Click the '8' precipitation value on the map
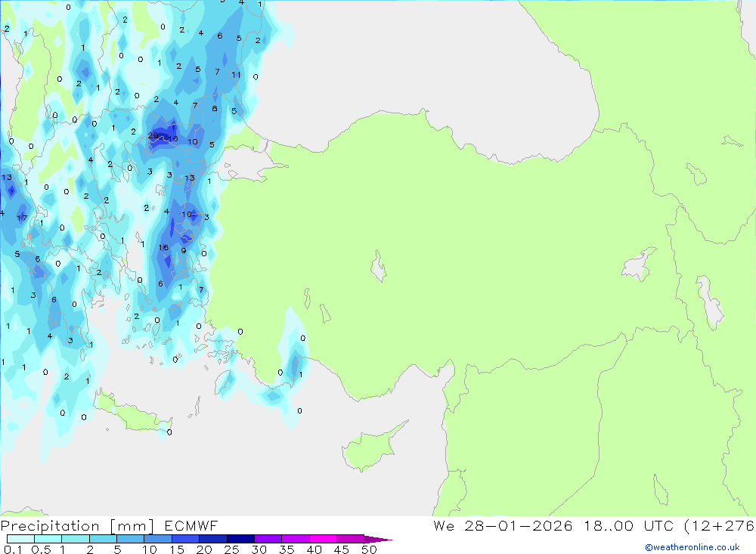Image resolution: width=756 pixels, height=554 pixels. pyautogui.click(x=215, y=109)
